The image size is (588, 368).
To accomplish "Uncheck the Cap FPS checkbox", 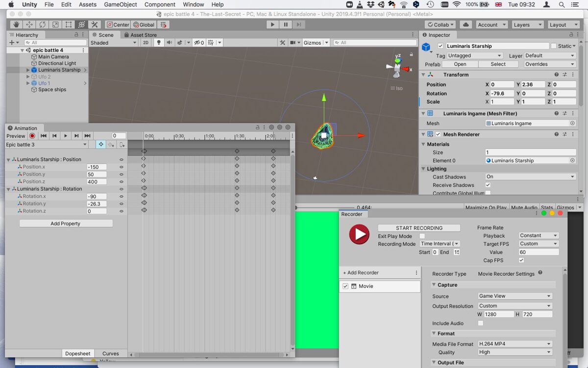I will (521, 260).
